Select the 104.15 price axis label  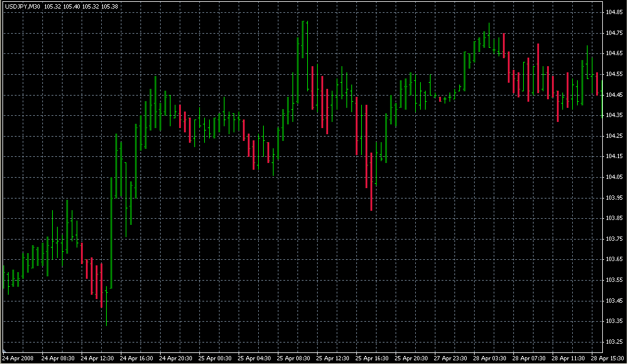coord(614,156)
